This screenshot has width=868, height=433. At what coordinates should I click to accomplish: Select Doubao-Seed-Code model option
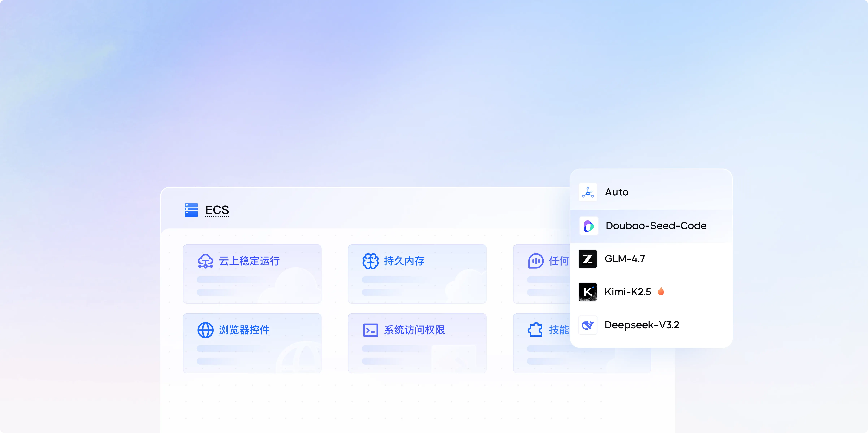pos(656,226)
